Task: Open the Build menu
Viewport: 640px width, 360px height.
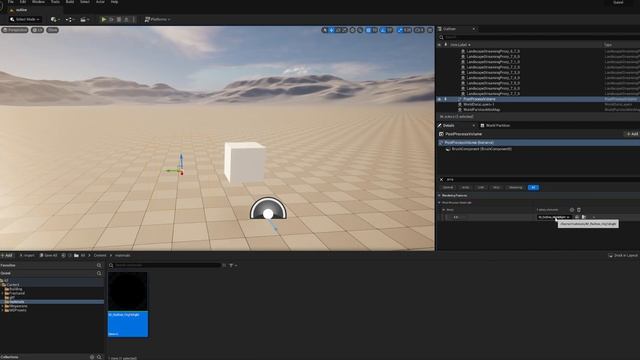Action: click(70, 2)
